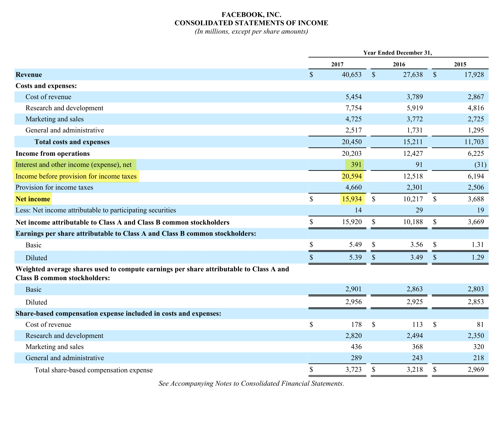Click the 2015 revenue value 17,928

pyautogui.click(x=474, y=75)
